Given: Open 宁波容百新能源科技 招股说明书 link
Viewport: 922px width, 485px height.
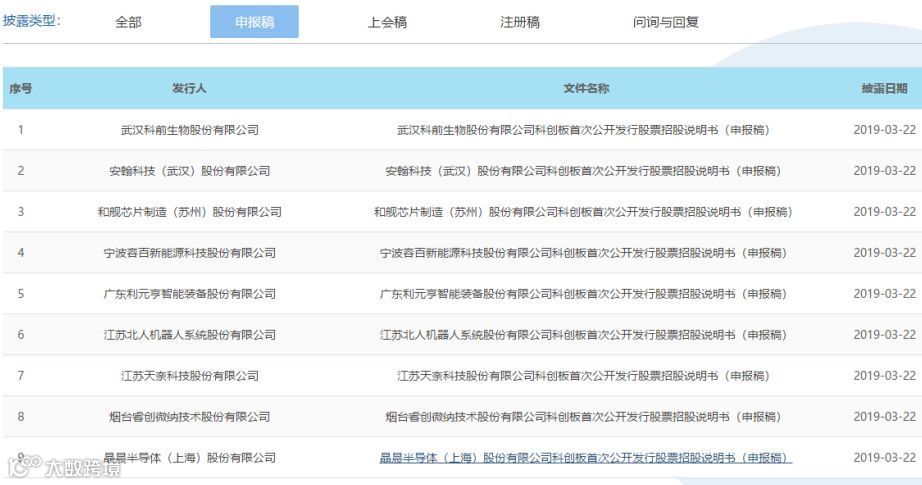Looking at the screenshot, I should [x=583, y=253].
